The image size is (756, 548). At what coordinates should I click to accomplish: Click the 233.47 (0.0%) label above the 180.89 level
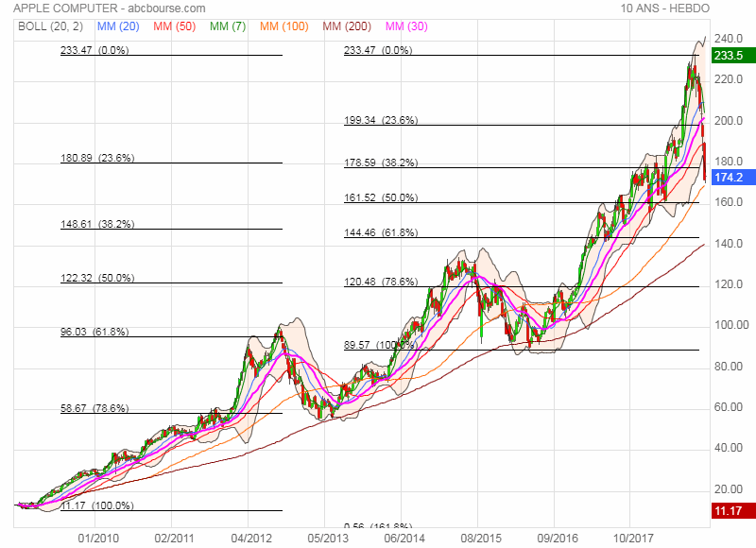click(x=94, y=50)
